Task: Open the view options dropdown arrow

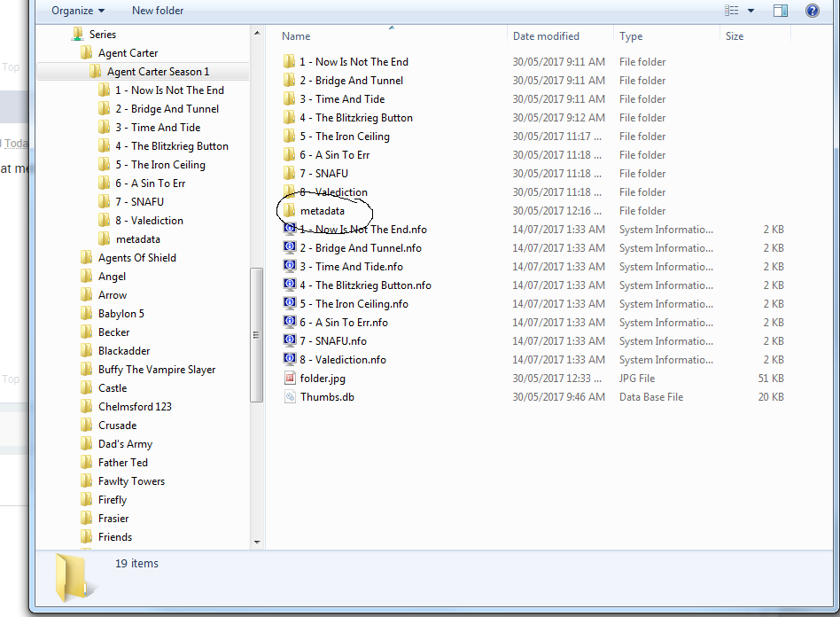Action: 751,11
